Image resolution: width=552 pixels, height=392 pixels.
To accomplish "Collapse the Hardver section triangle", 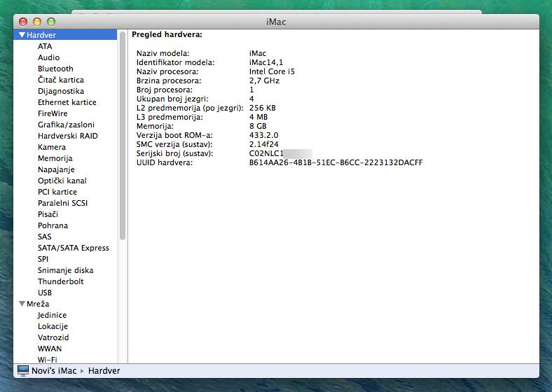I will (22, 35).
